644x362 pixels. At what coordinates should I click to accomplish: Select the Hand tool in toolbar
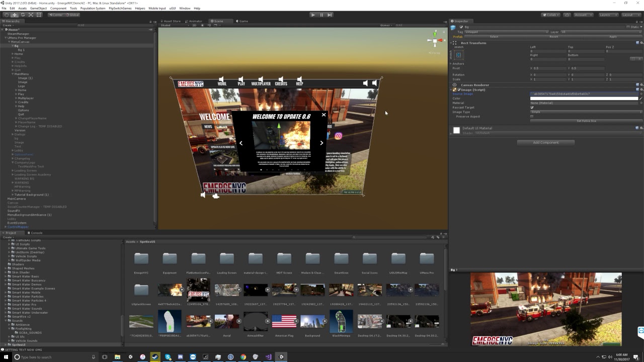click(x=6, y=15)
